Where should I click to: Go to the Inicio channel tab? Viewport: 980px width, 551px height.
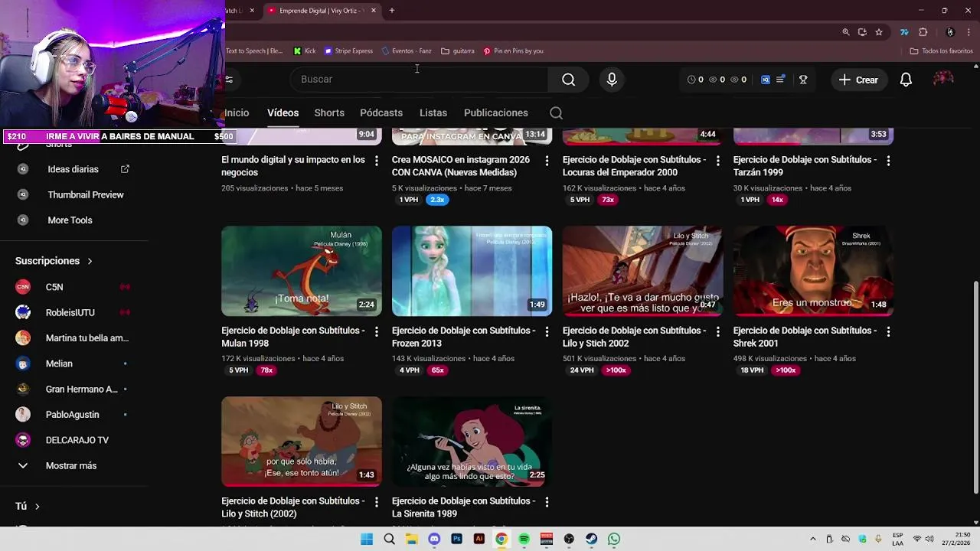pyautogui.click(x=237, y=112)
